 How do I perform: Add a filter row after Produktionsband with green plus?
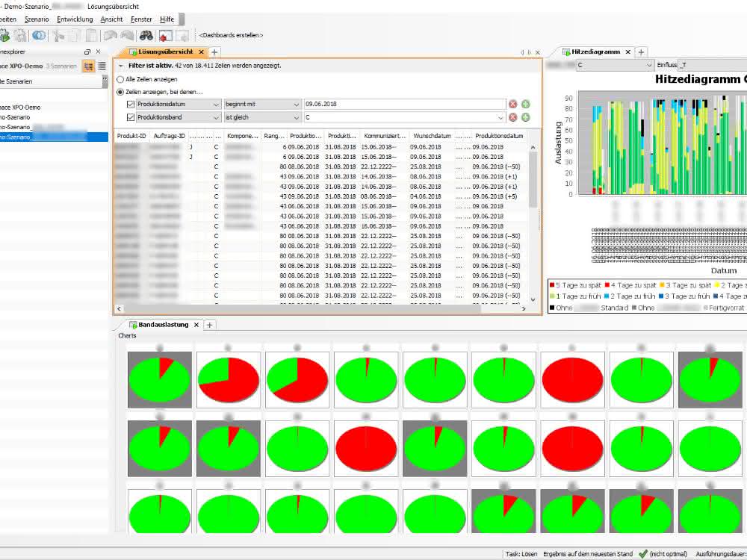[x=525, y=117]
